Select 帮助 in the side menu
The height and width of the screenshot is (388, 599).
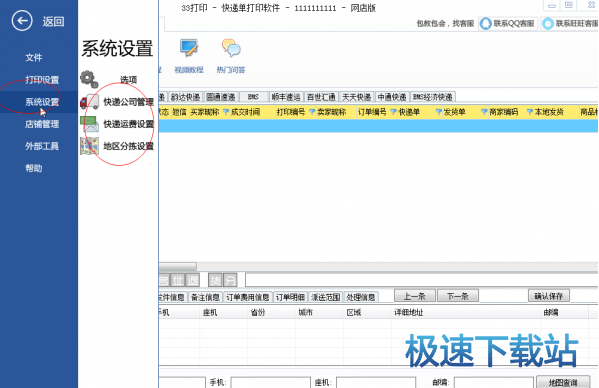[x=34, y=168]
